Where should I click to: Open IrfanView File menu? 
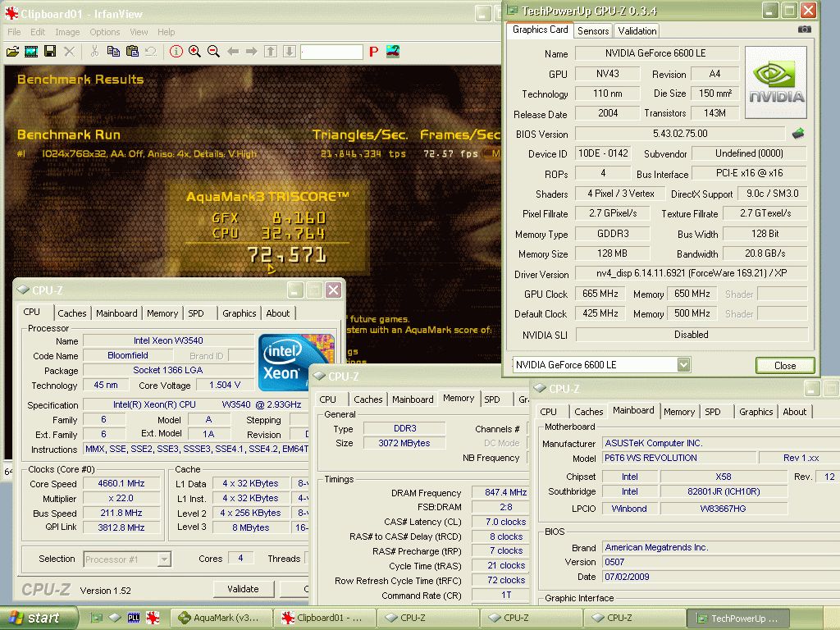(x=14, y=32)
